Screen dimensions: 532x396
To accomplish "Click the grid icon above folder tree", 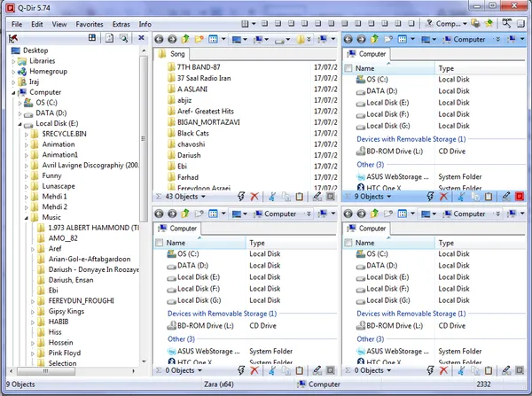I will click(x=92, y=37).
